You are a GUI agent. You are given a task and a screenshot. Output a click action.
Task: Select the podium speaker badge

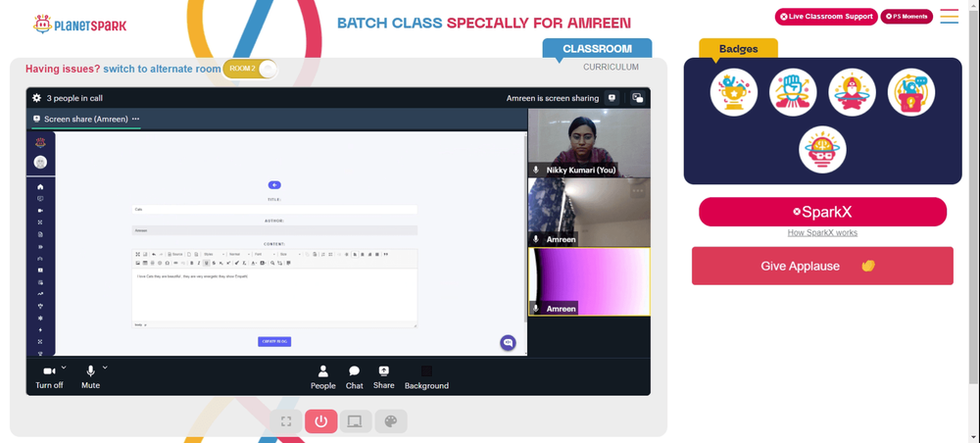(x=911, y=92)
